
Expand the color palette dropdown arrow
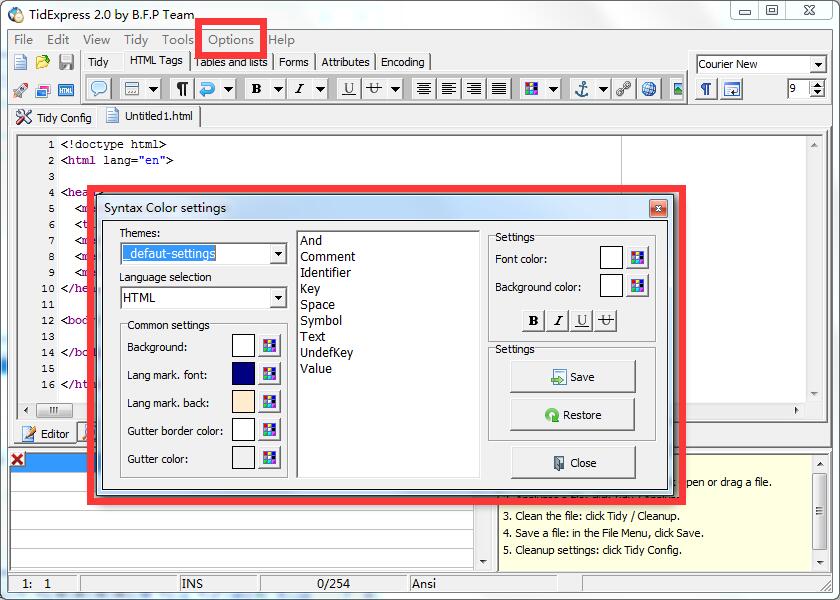coord(553,89)
